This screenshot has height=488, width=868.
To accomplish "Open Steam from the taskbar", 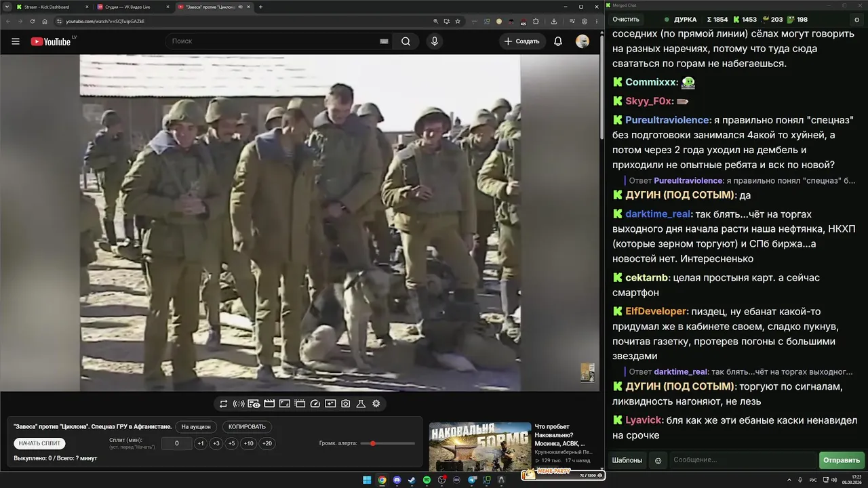I will [412, 480].
